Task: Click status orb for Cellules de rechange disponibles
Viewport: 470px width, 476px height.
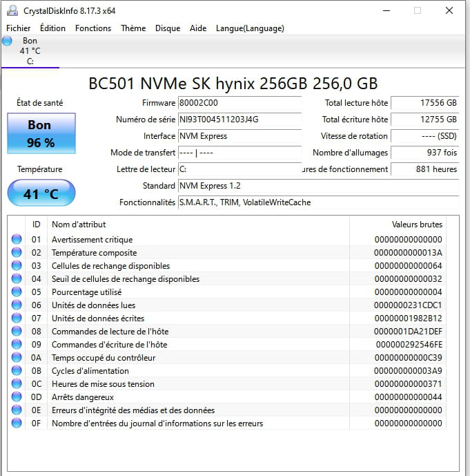Action: pos(17,265)
